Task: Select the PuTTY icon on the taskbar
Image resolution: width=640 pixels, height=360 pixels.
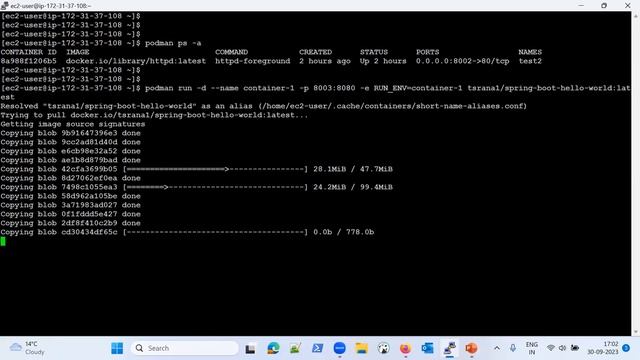Action: pyautogui.click(x=449, y=348)
